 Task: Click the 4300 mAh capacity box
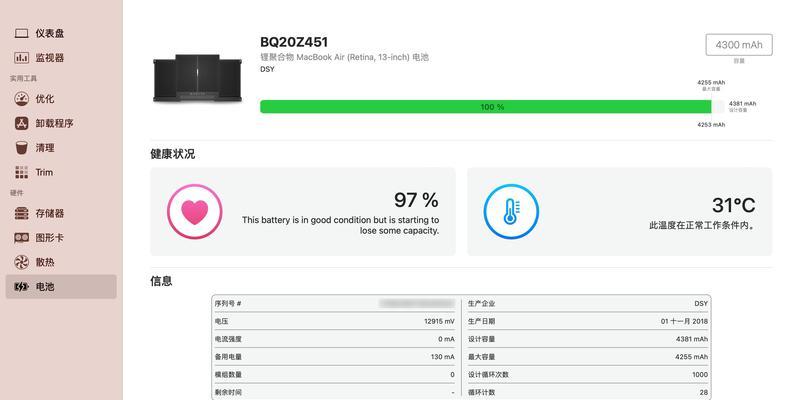[739, 45]
